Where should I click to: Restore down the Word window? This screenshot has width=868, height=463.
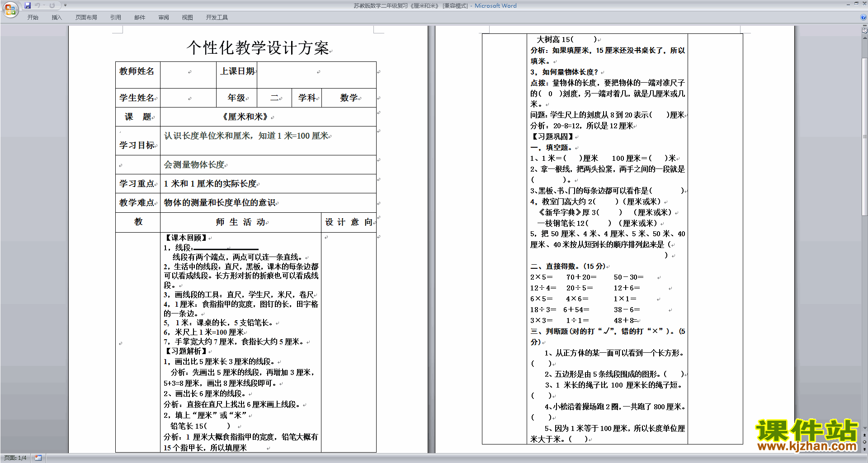pos(856,4)
